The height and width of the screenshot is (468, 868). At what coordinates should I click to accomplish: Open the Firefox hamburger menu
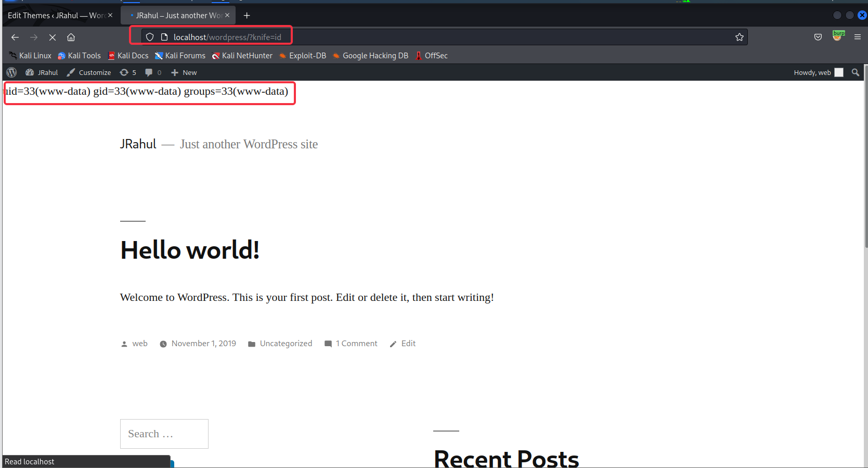click(858, 37)
